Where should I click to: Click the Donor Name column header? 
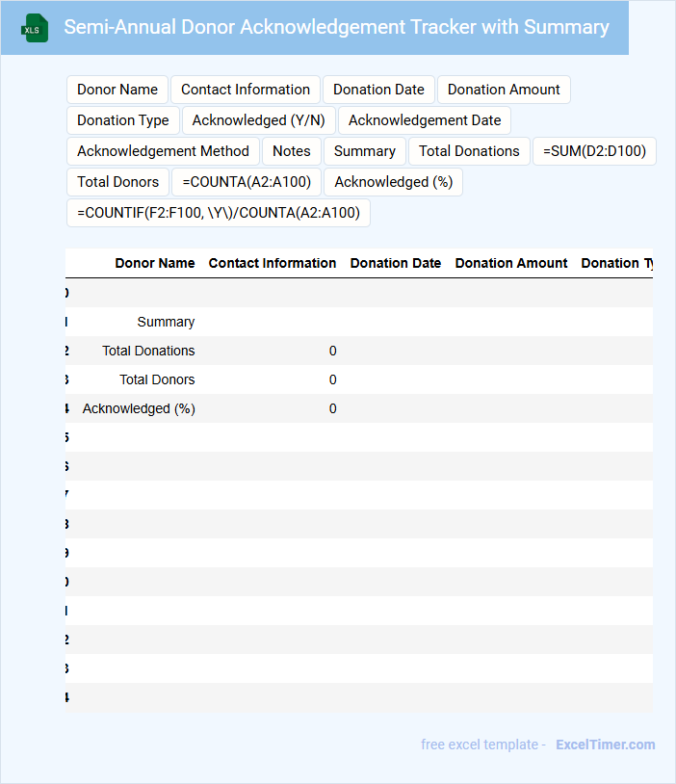click(x=154, y=263)
